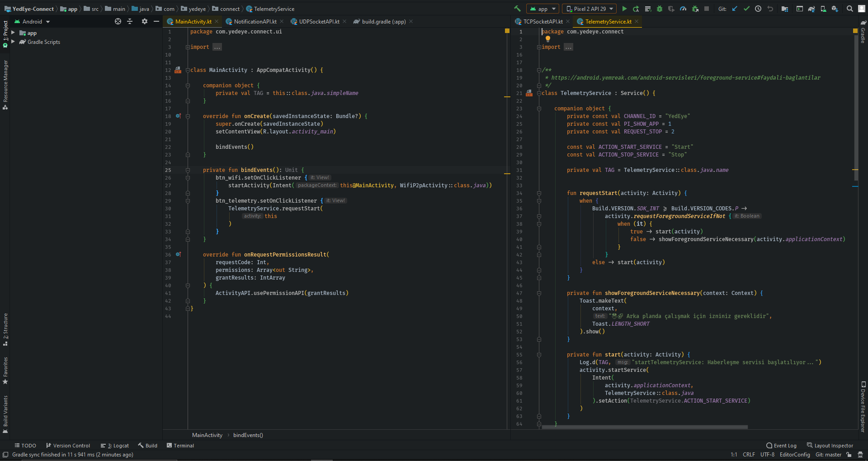Click Sync Project with Gradle Files icon
868x461 pixels.
point(811,9)
